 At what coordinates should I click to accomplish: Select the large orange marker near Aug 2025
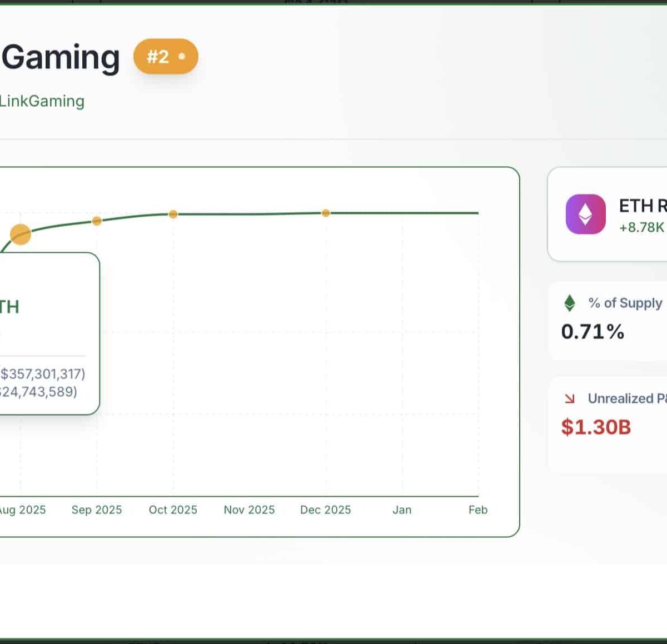(x=21, y=234)
